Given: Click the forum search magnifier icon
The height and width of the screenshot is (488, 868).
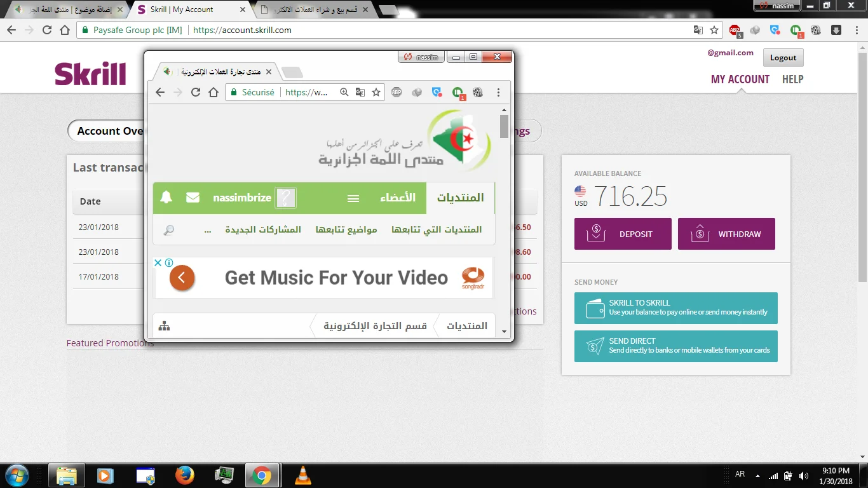Looking at the screenshot, I should tap(169, 230).
